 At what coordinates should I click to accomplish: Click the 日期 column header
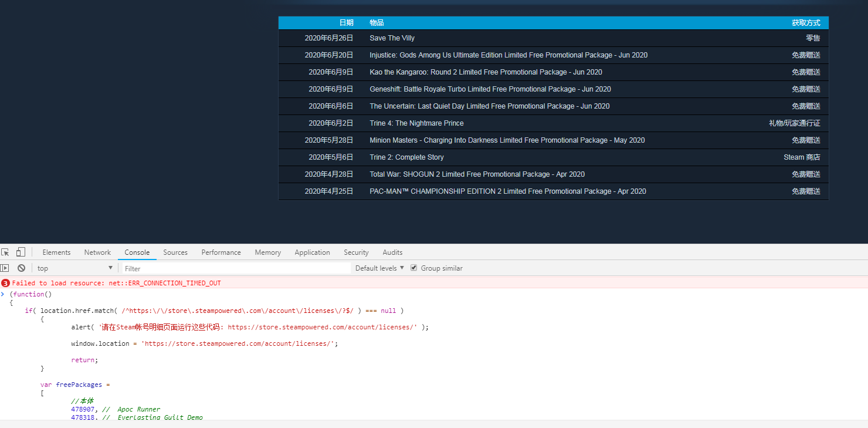coord(346,23)
